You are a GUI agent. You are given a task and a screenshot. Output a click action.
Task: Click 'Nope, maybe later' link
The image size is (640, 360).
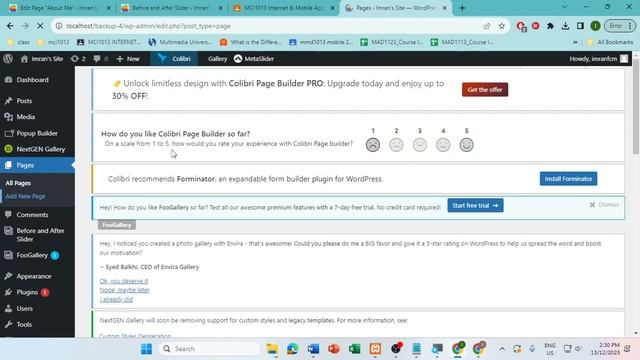click(124, 290)
